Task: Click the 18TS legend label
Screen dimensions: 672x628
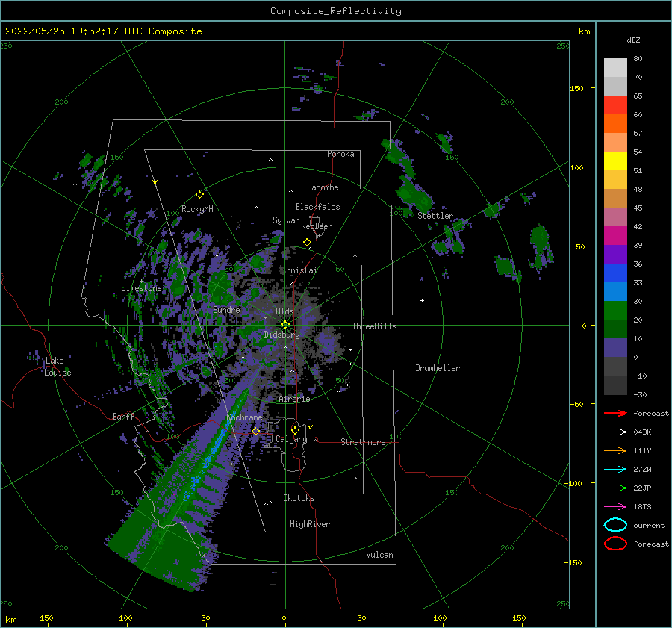Action: point(642,507)
